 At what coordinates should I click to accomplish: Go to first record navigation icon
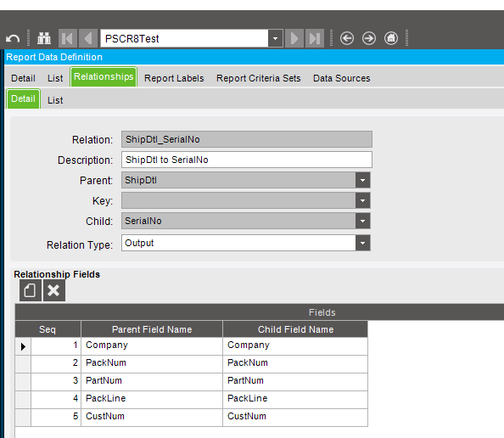tap(68, 38)
